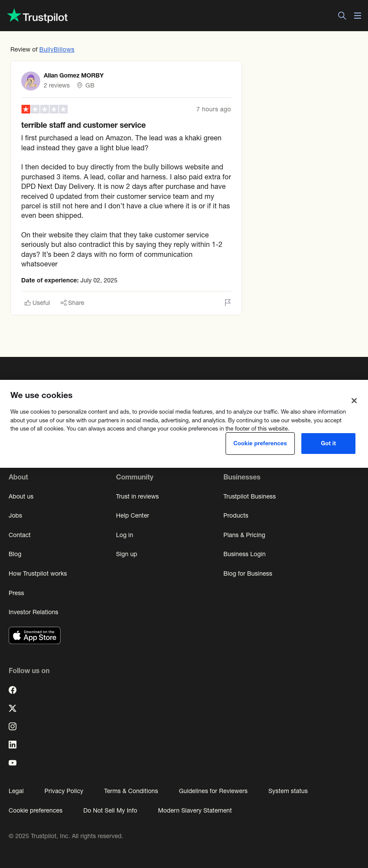
Task: Open the search magnifier icon
Action: tap(342, 16)
